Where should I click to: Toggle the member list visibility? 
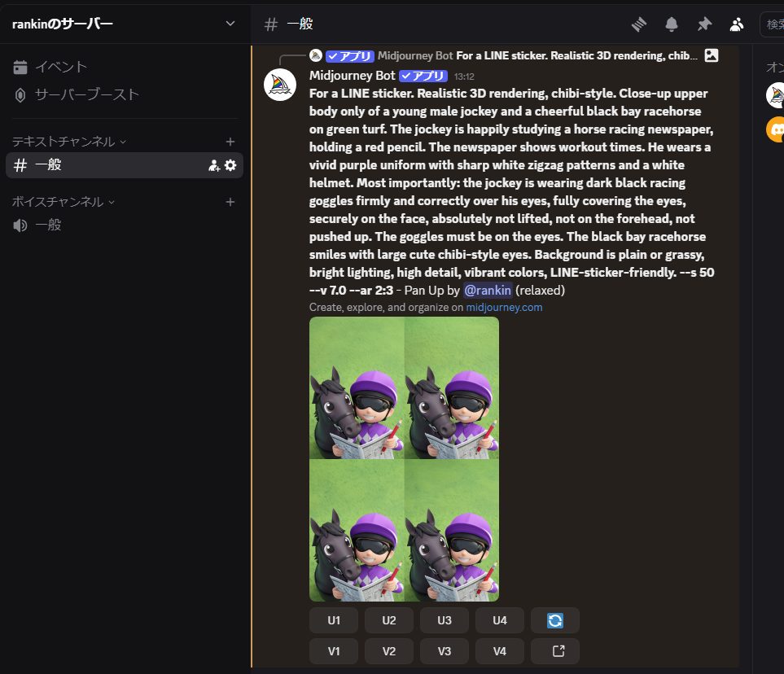(x=737, y=24)
